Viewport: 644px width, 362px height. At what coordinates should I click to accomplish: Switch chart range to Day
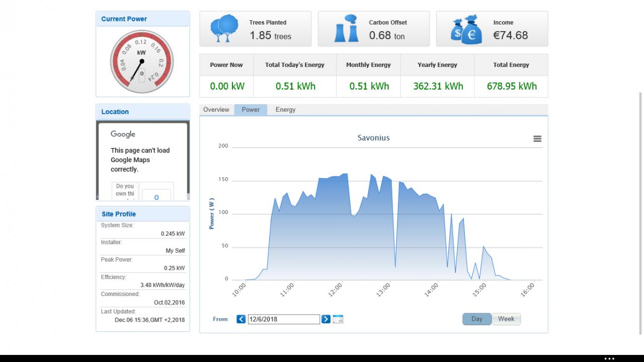click(x=476, y=319)
